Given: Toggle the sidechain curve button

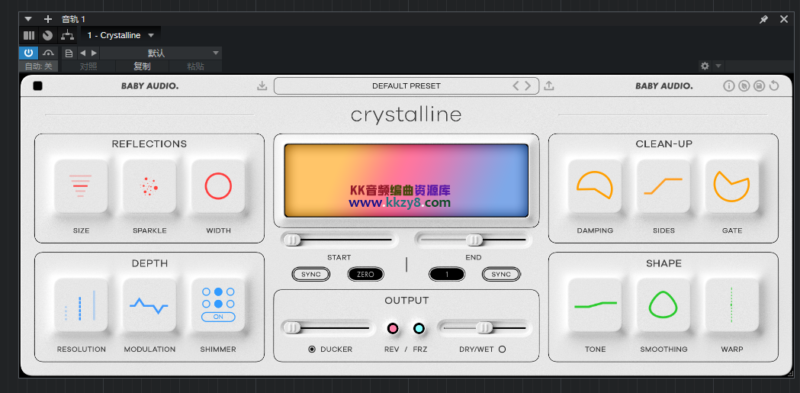Looking at the screenshot, I should pos(48,53).
